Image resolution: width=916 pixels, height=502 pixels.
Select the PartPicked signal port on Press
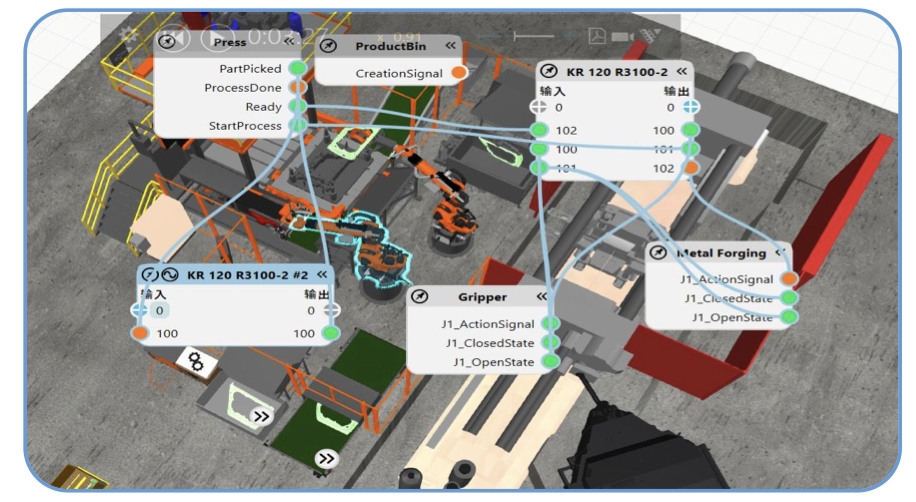point(298,68)
